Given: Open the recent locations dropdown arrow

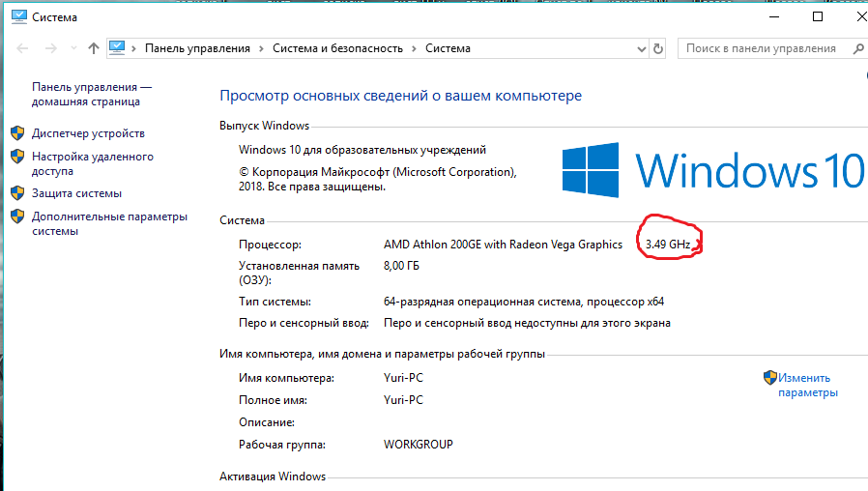Looking at the screenshot, I should pos(72,48).
